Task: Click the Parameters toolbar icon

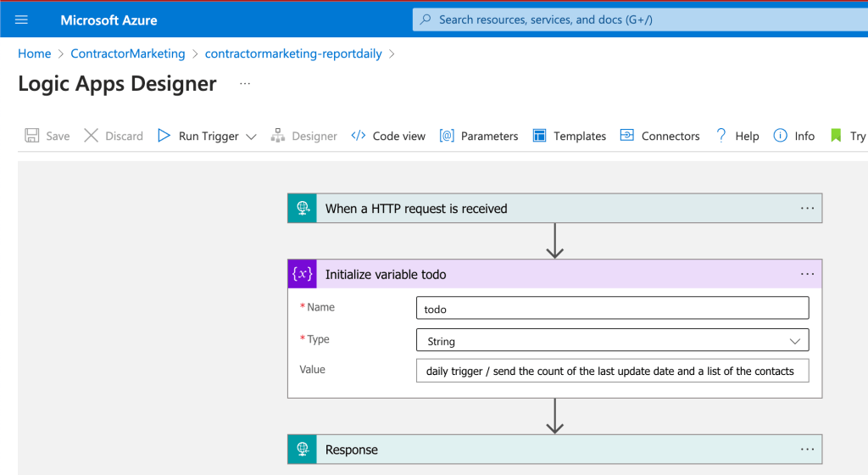Action: coord(447,136)
